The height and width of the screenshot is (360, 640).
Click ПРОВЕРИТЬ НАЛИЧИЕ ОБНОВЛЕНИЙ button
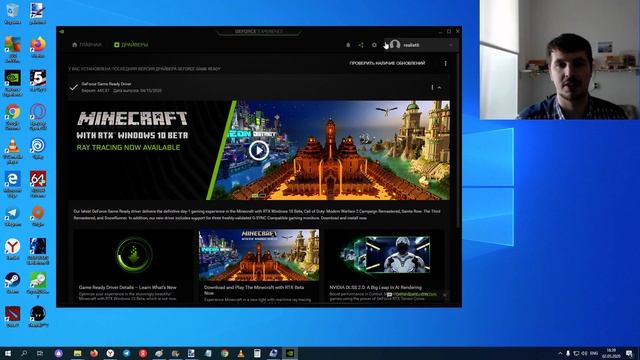[x=387, y=63]
